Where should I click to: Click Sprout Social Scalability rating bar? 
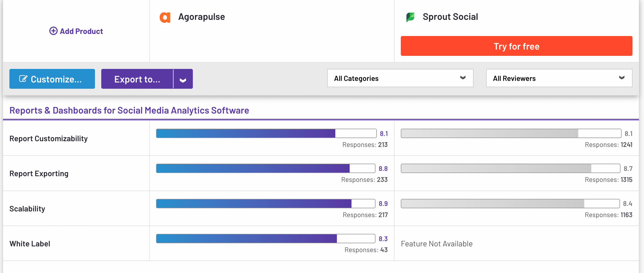pyautogui.click(x=510, y=204)
